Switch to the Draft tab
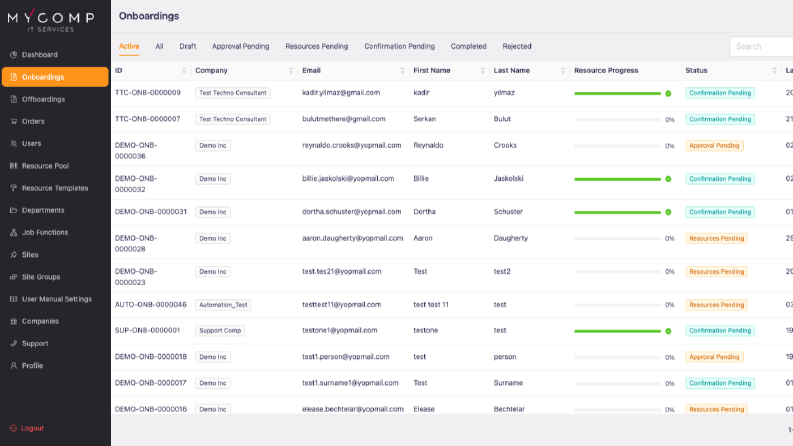The width and height of the screenshot is (793, 446). point(188,46)
